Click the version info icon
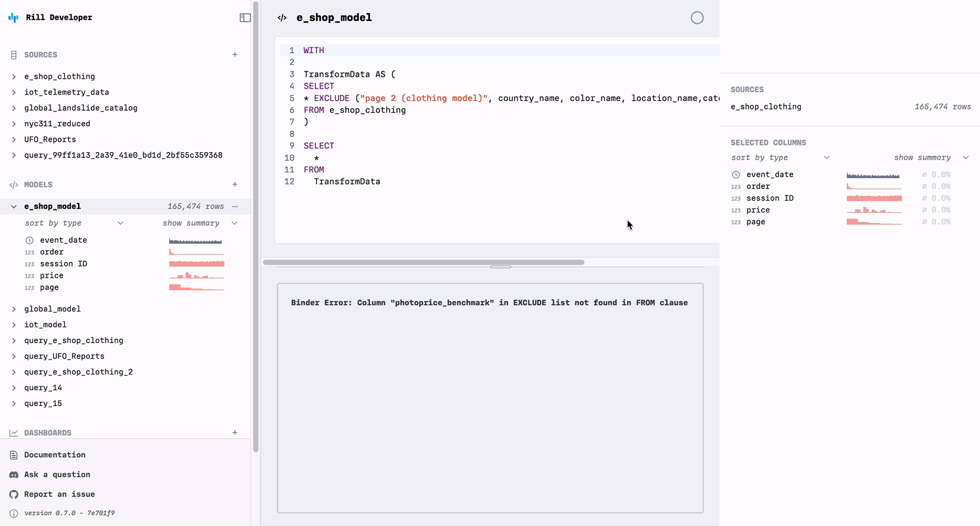Image resolution: width=980 pixels, height=526 pixels. coord(14,513)
